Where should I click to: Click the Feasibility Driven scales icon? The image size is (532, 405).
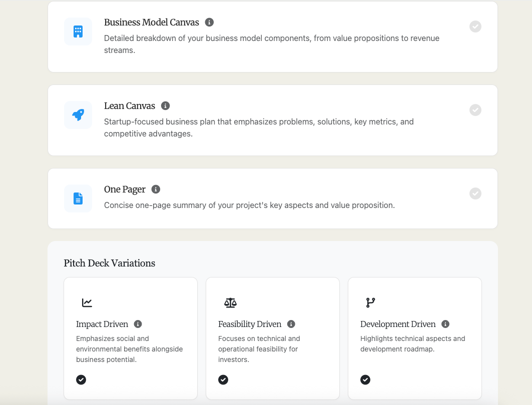coord(230,302)
